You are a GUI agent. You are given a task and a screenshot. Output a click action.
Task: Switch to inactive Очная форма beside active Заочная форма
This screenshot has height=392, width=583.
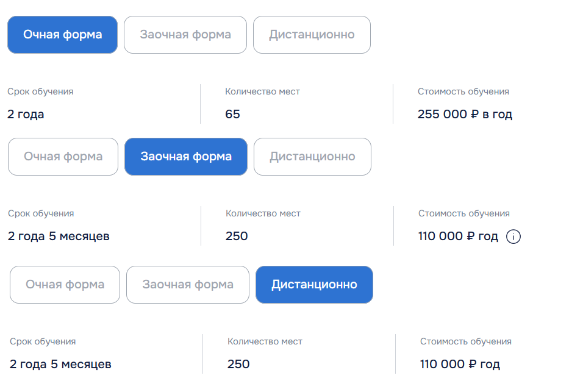[x=63, y=157]
